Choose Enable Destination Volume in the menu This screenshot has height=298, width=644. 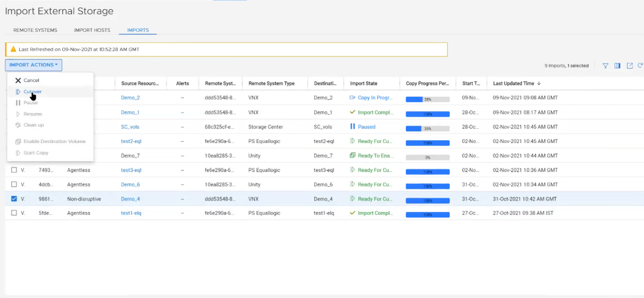point(50,142)
